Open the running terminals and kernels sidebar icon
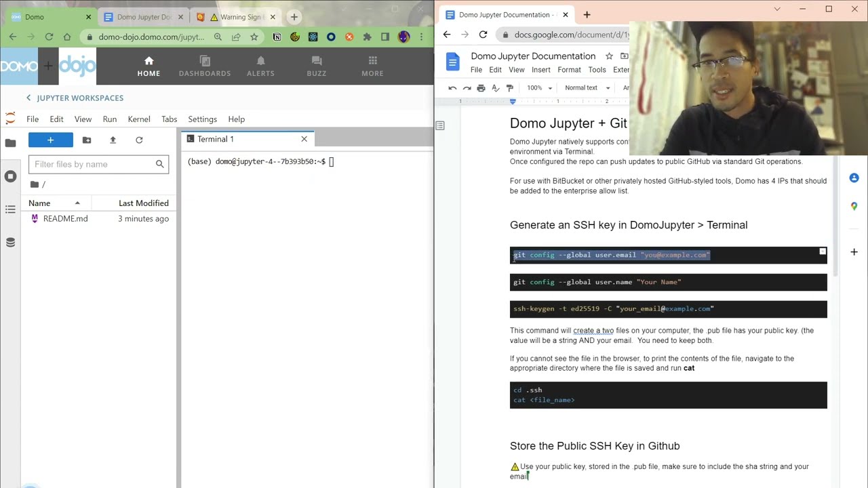This screenshot has height=488, width=868. click(x=10, y=176)
